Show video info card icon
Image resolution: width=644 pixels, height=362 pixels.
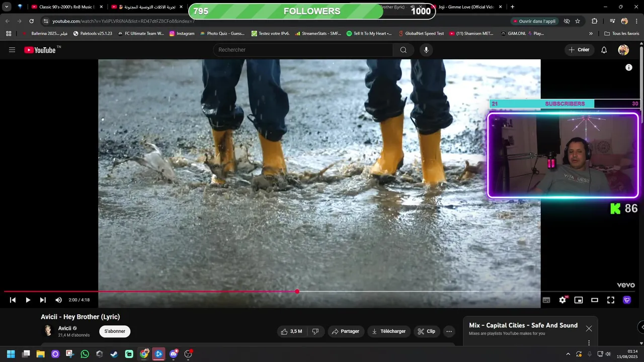629,67
